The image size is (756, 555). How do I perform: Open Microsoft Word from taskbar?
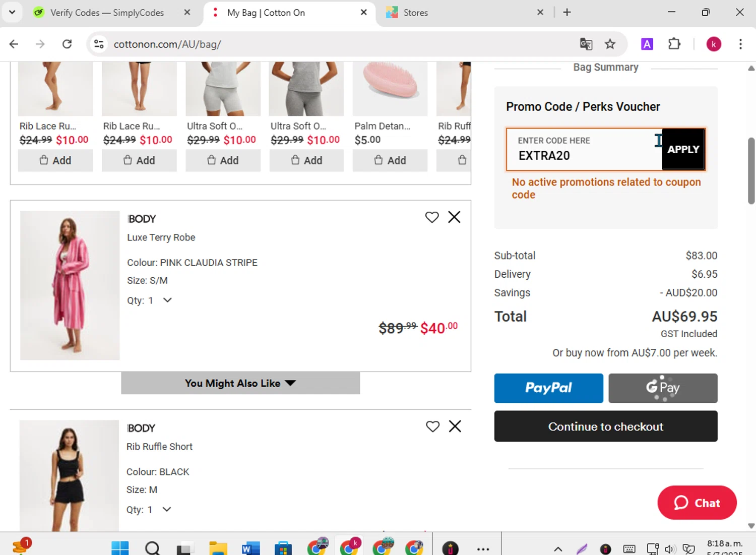pyautogui.click(x=250, y=547)
